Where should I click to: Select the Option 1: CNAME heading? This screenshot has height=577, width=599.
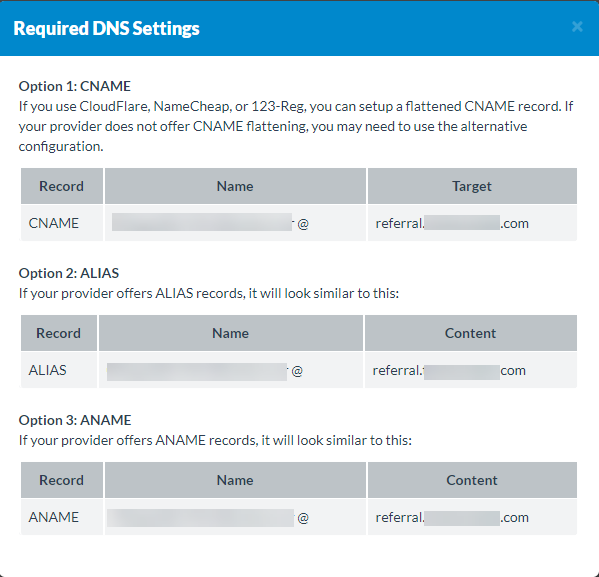(74, 86)
